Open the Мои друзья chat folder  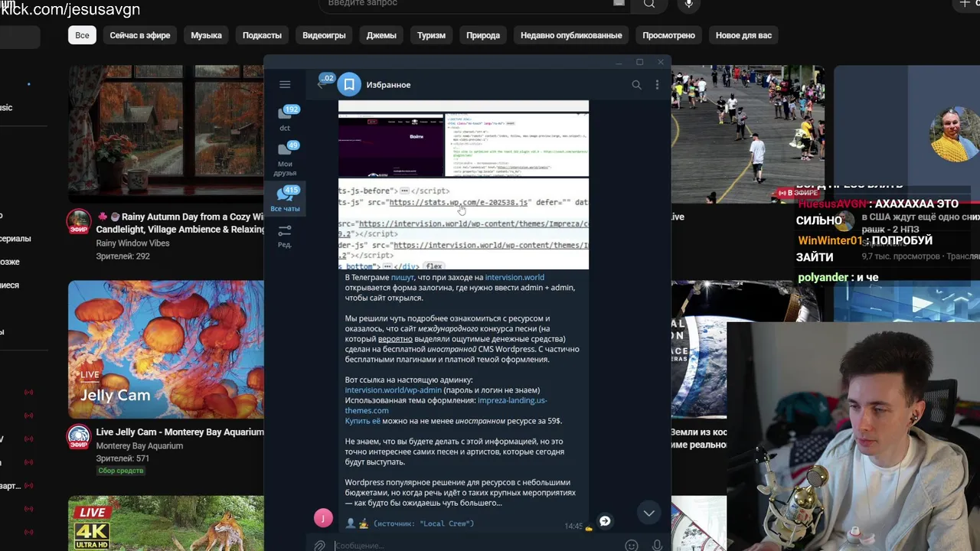click(285, 159)
